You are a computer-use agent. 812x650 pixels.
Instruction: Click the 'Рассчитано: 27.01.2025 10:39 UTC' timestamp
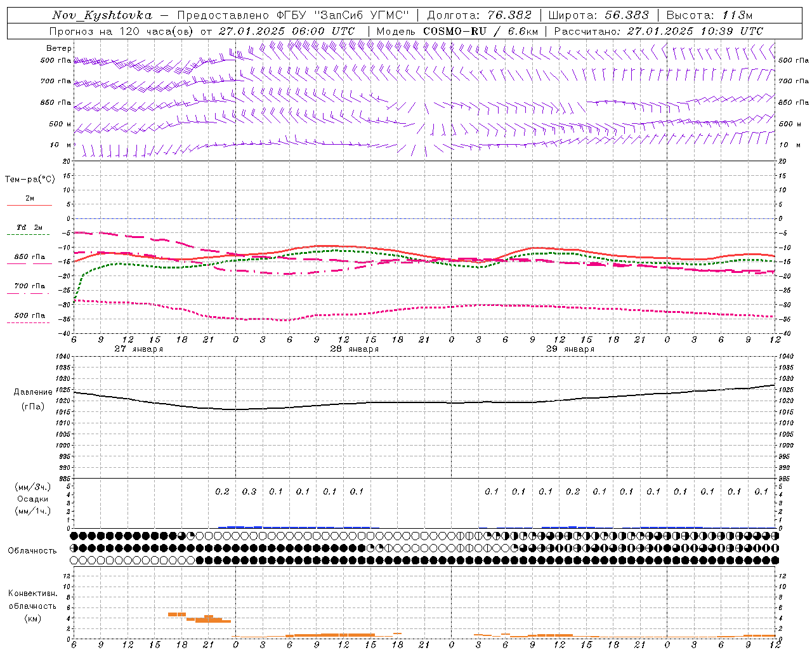tap(658, 31)
